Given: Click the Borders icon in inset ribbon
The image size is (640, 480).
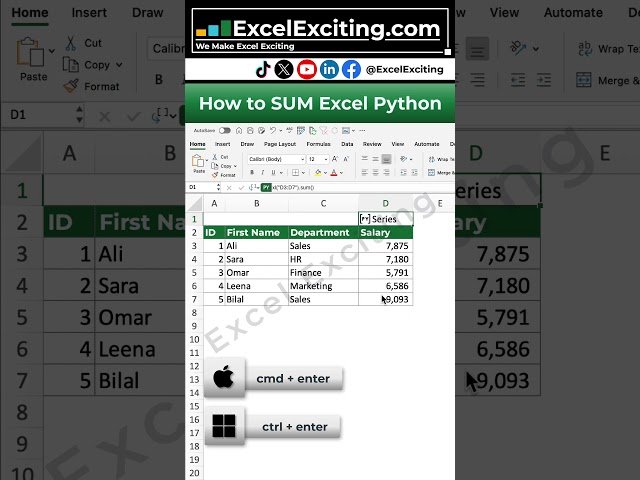Looking at the screenshot, I should pos(296,172).
